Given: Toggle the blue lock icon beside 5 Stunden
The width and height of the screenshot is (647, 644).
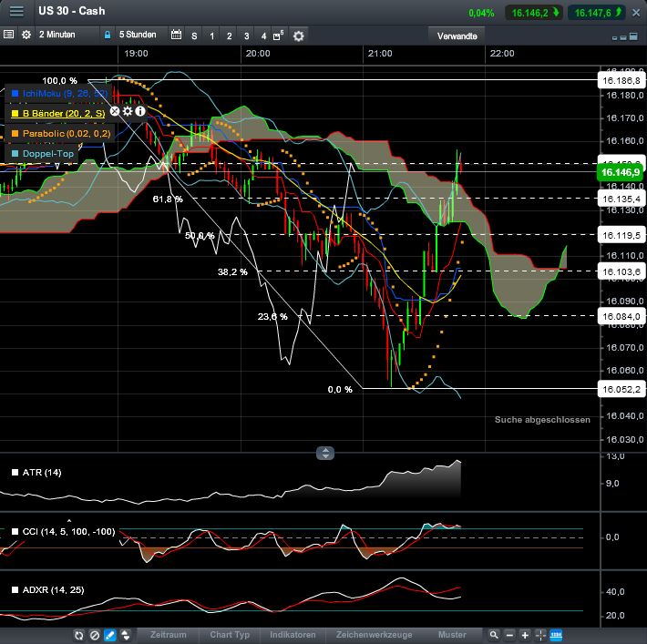Looking at the screenshot, I should (108, 35).
